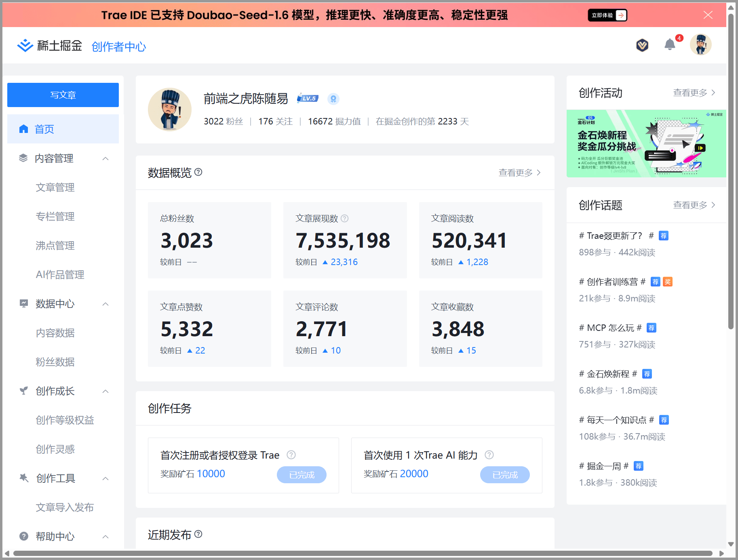
Task: Open 文章导入发布 menu item
Action: (x=65, y=507)
